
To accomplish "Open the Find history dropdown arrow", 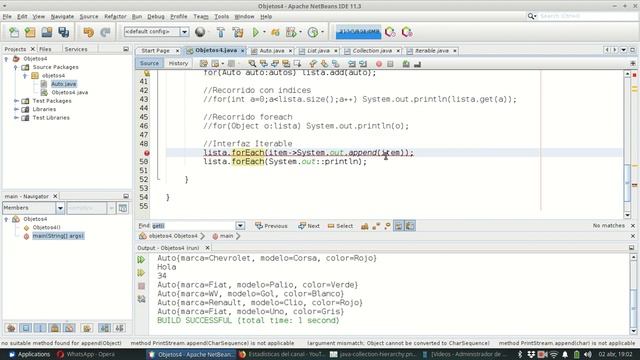I will pos(240,226).
